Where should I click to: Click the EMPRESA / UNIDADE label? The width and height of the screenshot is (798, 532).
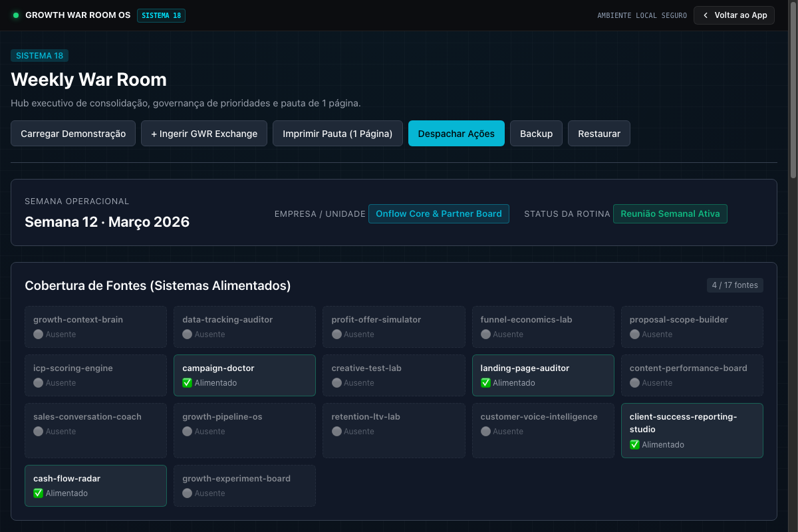(x=320, y=214)
